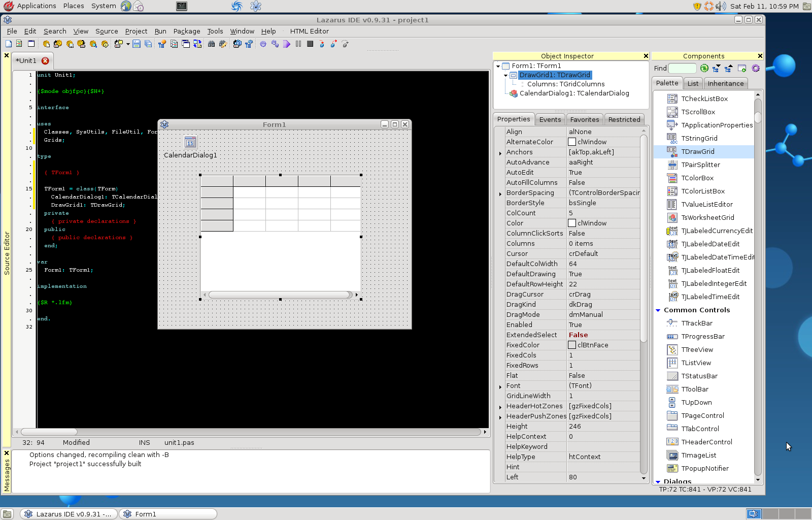Image resolution: width=812 pixels, height=520 pixels.
Task: Select CalendarDialog1: TCalendarDialog in the tree
Action: pyautogui.click(x=574, y=93)
